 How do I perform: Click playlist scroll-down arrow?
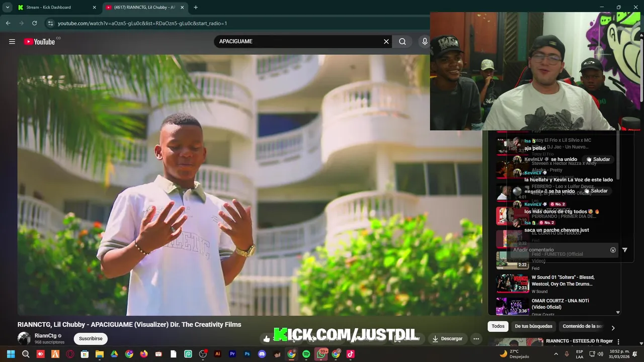point(618,312)
